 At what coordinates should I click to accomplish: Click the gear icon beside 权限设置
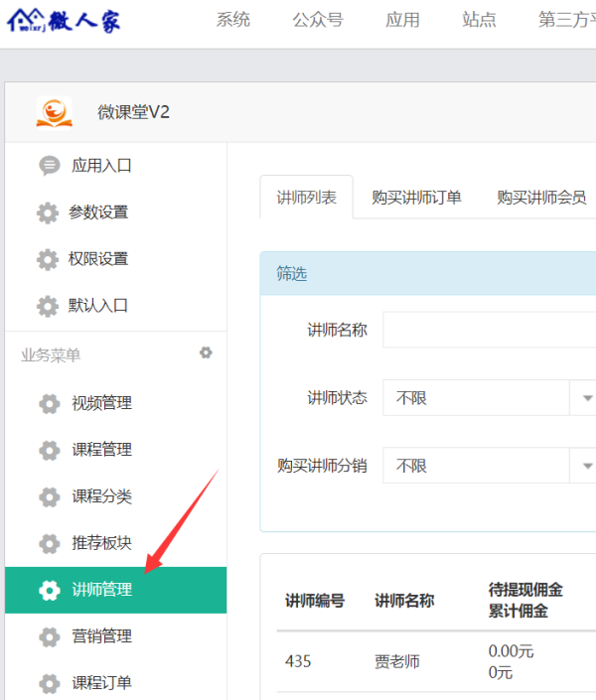pyautogui.click(x=48, y=259)
